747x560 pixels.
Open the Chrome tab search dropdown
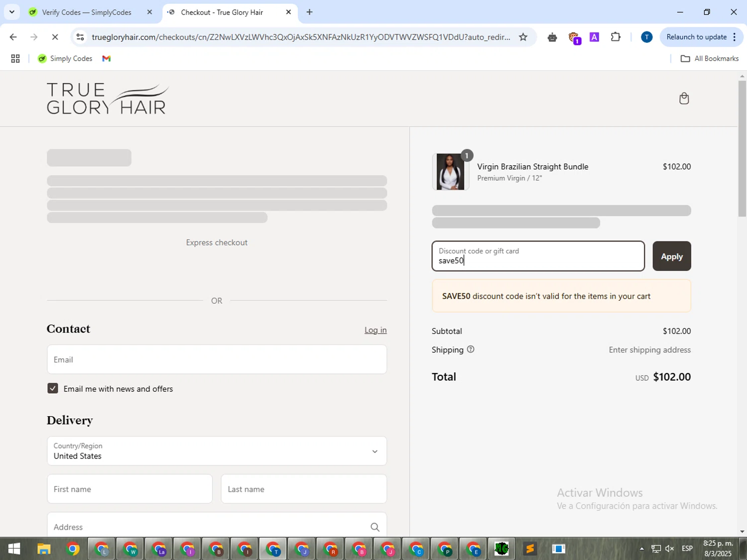[12, 12]
